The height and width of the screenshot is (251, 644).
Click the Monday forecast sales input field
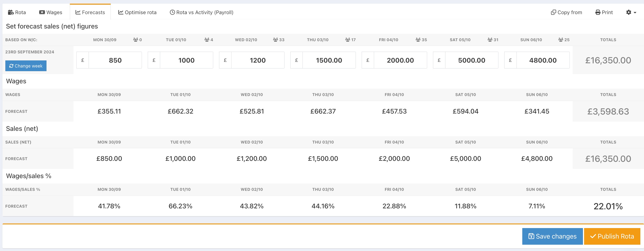pos(115,60)
